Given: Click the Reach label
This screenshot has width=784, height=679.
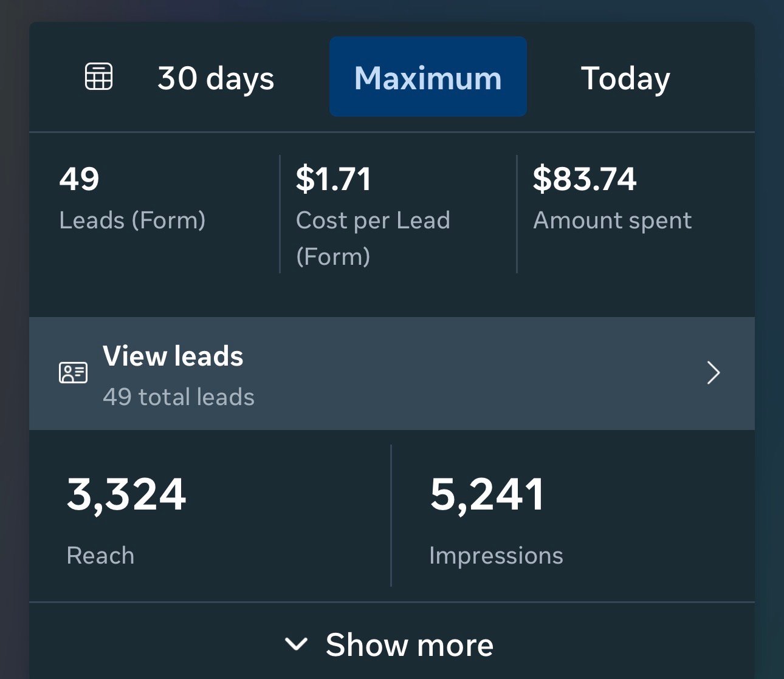Looking at the screenshot, I should (100, 556).
